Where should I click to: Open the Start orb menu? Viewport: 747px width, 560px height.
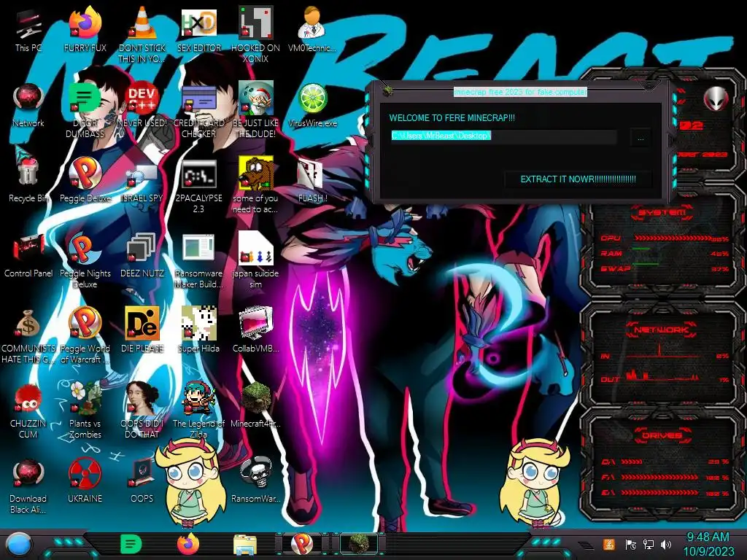coord(19,544)
